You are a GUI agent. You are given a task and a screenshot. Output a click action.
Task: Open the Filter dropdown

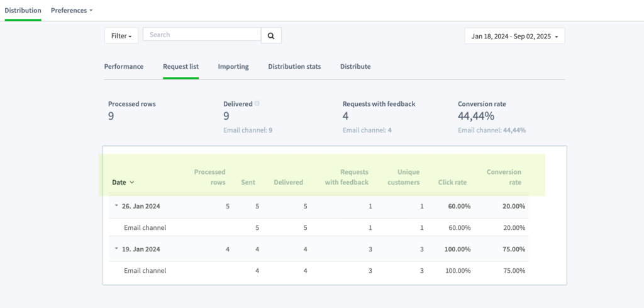click(121, 36)
